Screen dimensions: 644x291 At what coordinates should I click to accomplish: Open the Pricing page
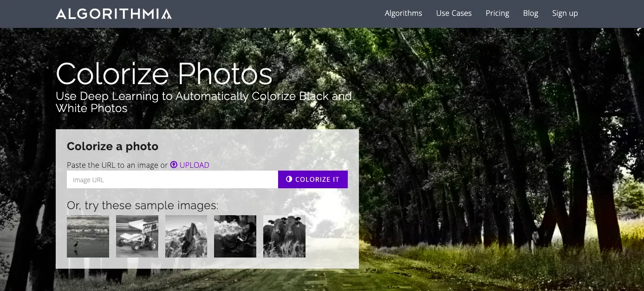click(497, 13)
